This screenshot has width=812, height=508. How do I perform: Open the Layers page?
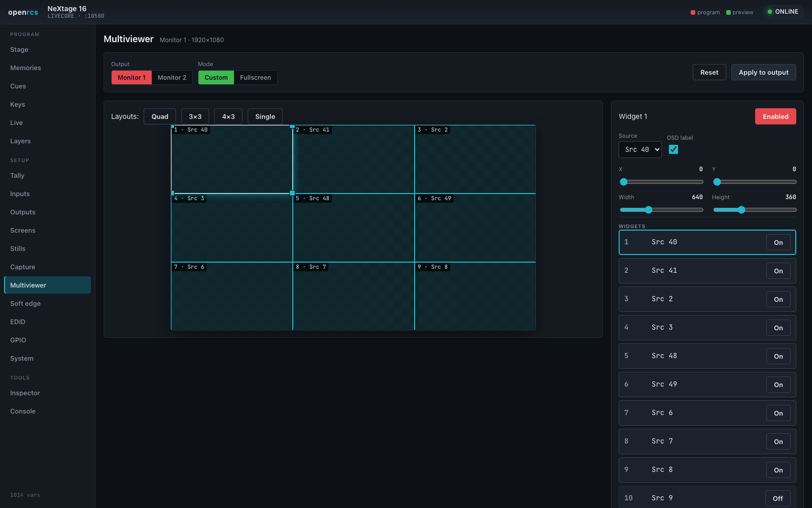[47, 141]
